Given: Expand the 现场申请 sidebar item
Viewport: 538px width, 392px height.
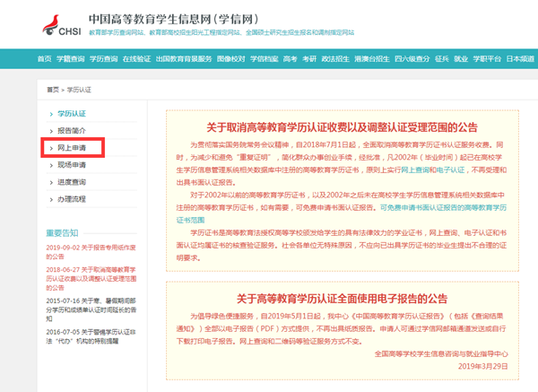Looking at the screenshot, I should tap(72, 165).
